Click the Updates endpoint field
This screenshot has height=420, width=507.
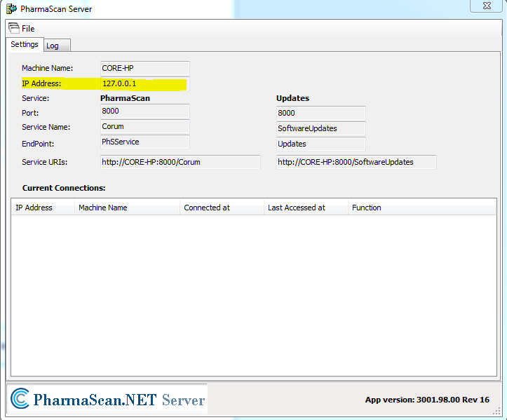tap(320, 144)
